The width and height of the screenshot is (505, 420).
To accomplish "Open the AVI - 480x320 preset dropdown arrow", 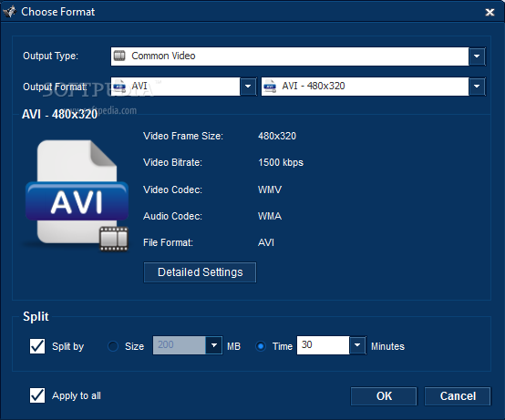I will [477, 87].
